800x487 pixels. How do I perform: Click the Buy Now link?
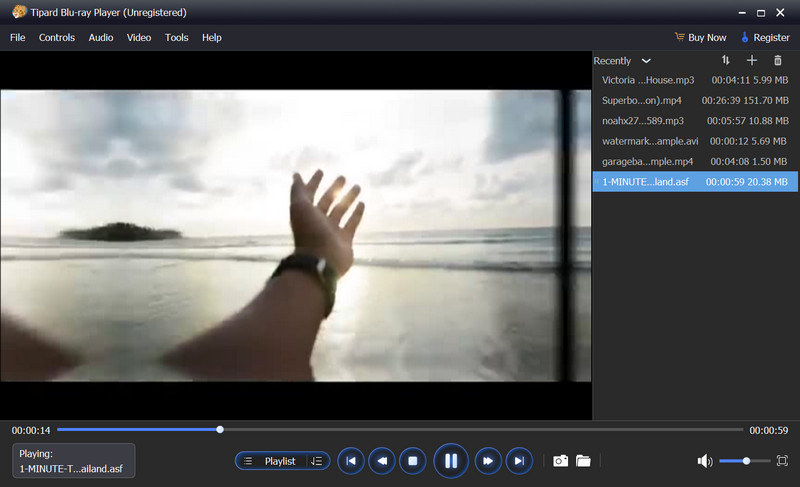point(700,37)
